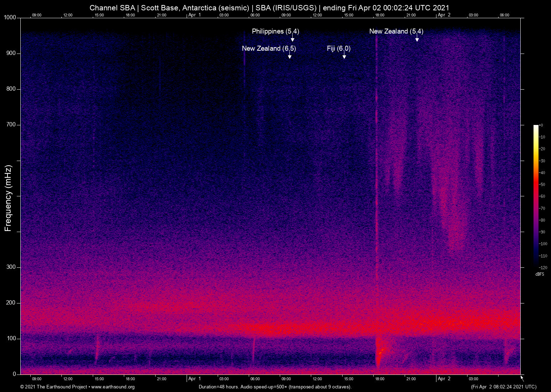Screen dimensions: 551x392
Task: Click the Duration=48 hours footer text
Action: 275,387
